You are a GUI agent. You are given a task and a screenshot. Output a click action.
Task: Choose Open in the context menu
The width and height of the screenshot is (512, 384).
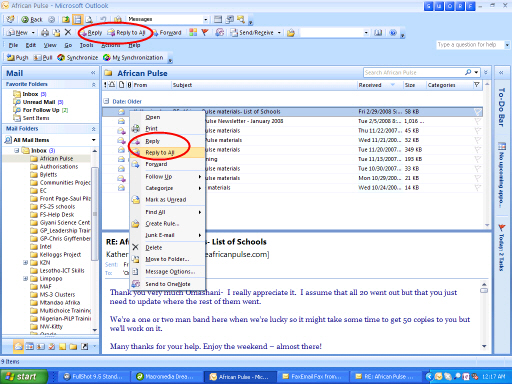pyautogui.click(x=167, y=117)
